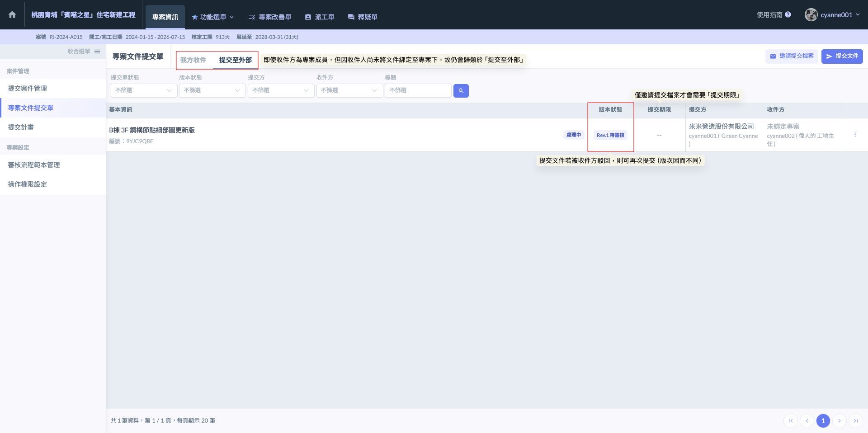The image size is (868, 433).
Task: Go to page 1 in pagination
Action: [823, 421]
